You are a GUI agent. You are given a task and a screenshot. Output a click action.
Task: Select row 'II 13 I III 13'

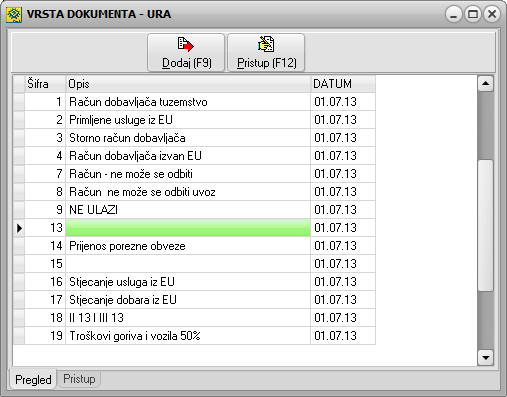194,318
